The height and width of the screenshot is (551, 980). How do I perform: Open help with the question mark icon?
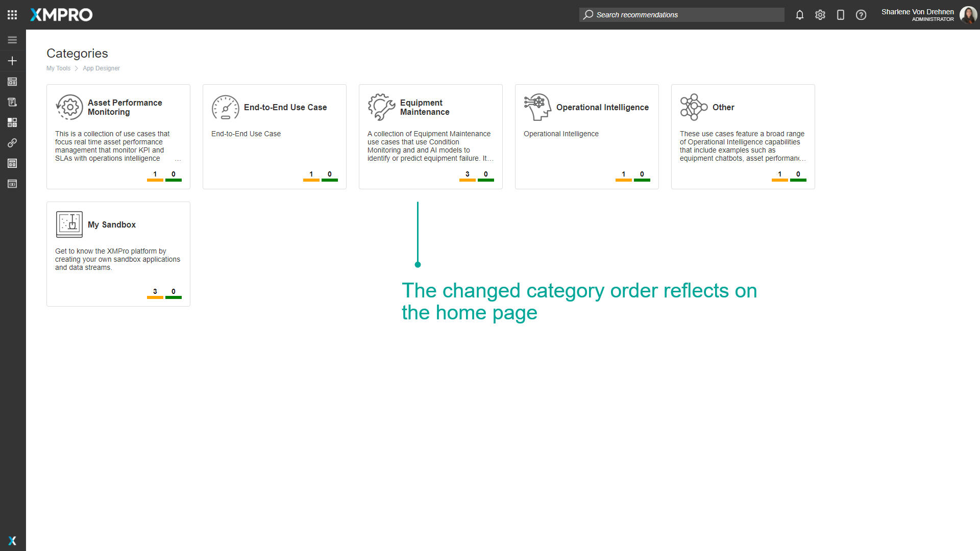pyautogui.click(x=861, y=15)
